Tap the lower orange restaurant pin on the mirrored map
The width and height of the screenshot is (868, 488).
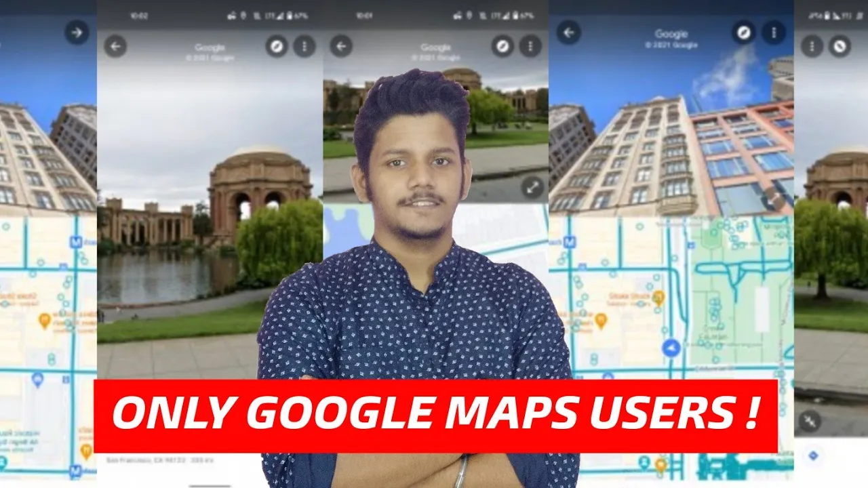(85, 451)
